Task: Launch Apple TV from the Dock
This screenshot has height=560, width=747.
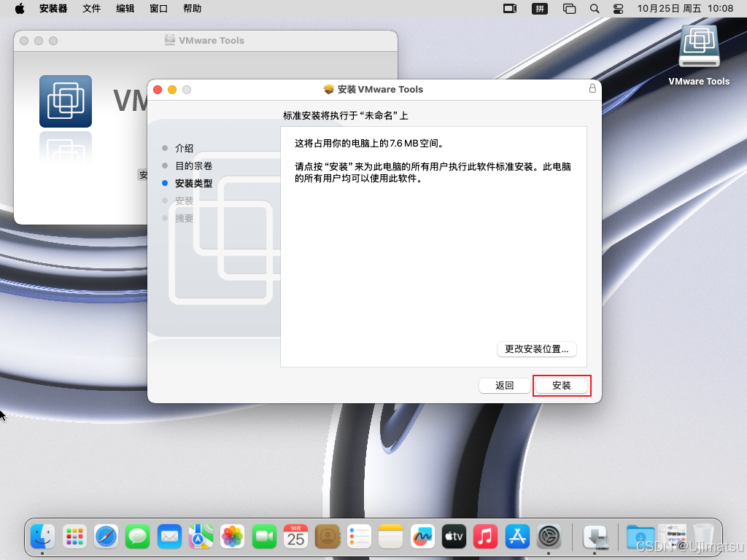Action: click(454, 537)
